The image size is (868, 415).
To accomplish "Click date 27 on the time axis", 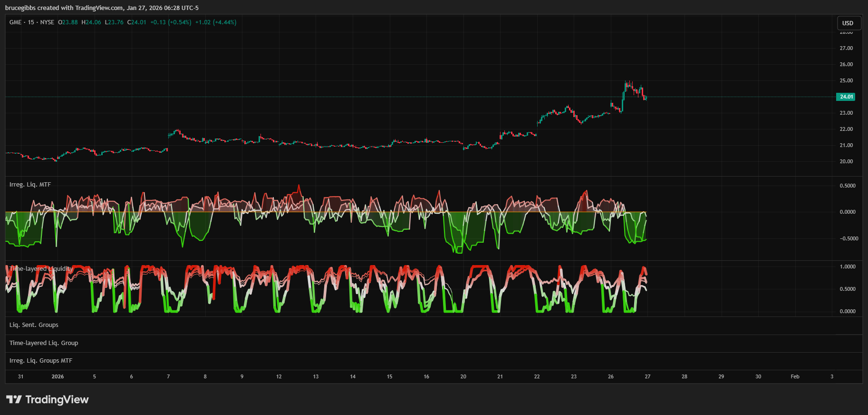I will tap(647, 376).
